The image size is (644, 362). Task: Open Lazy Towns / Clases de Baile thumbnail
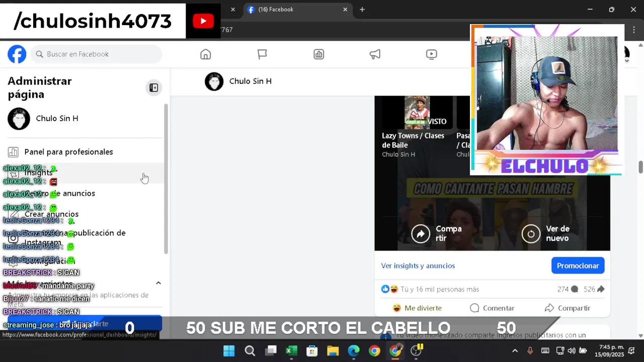[417, 112]
